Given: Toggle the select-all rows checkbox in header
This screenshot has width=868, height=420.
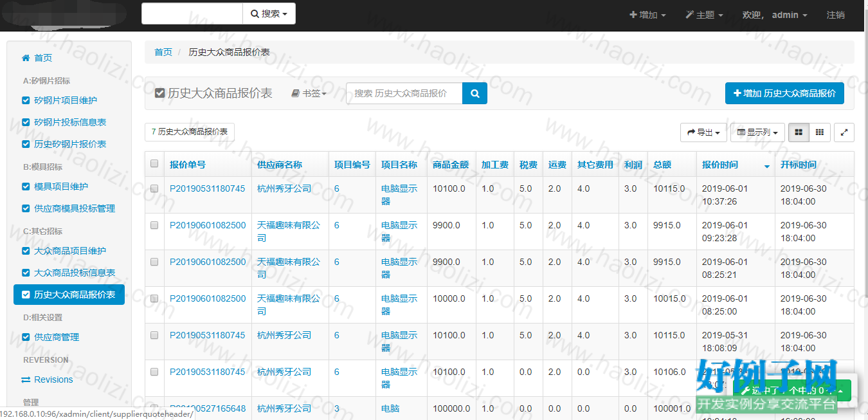Looking at the screenshot, I should pyautogui.click(x=154, y=163).
